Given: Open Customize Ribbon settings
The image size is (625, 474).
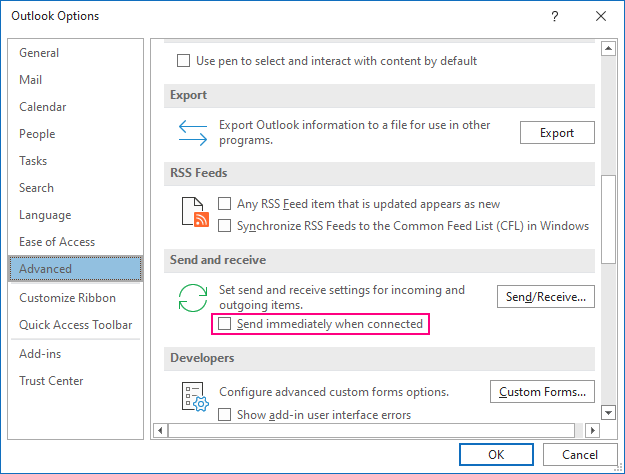Looking at the screenshot, I should (75, 298).
